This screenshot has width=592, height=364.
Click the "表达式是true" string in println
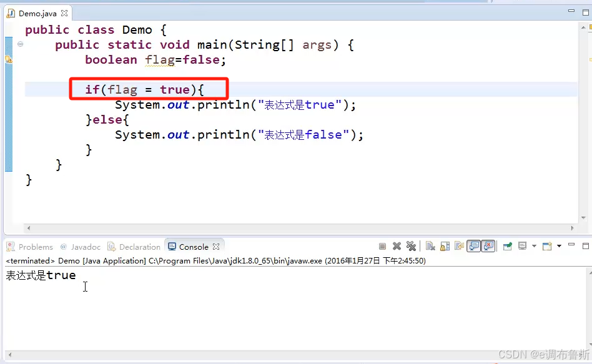coord(300,105)
